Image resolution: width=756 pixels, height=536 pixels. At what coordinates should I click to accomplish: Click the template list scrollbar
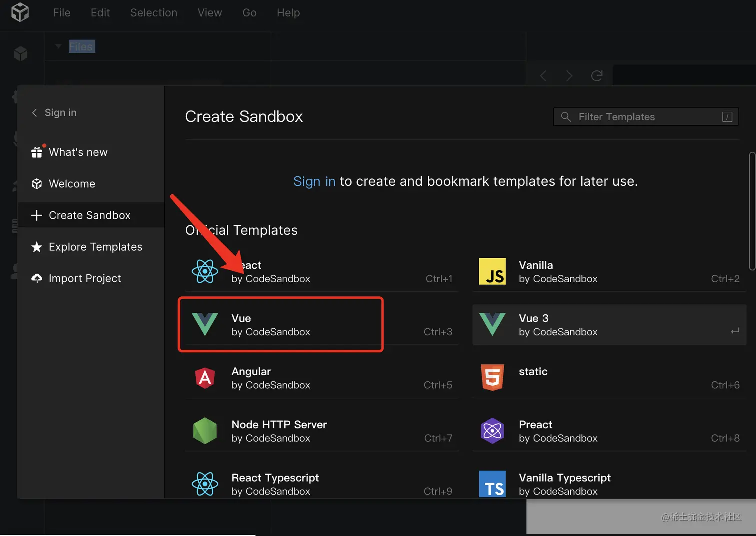(x=752, y=211)
